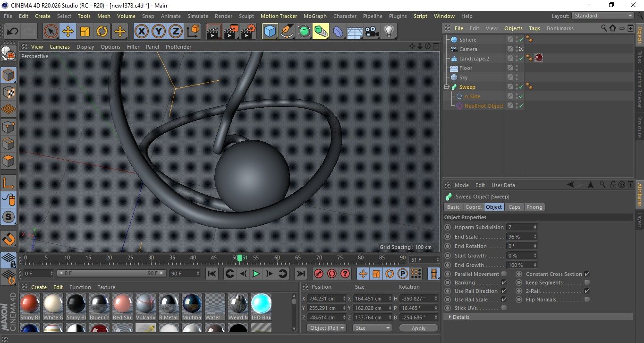
Task: Add a Light object bulb icon
Action: coord(389,32)
